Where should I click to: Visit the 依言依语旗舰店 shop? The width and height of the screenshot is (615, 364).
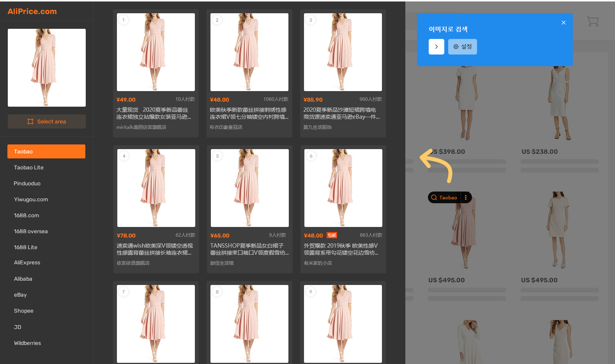[133, 263]
